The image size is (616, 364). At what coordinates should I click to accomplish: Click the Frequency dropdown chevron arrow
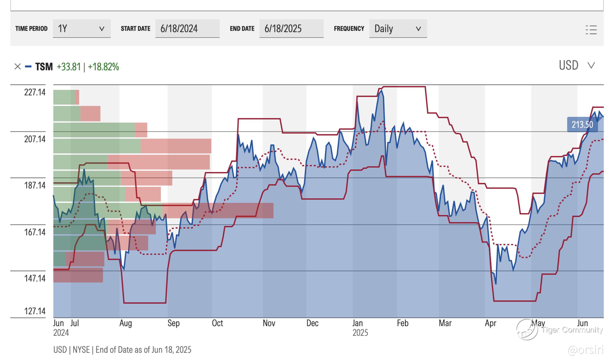click(x=418, y=29)
